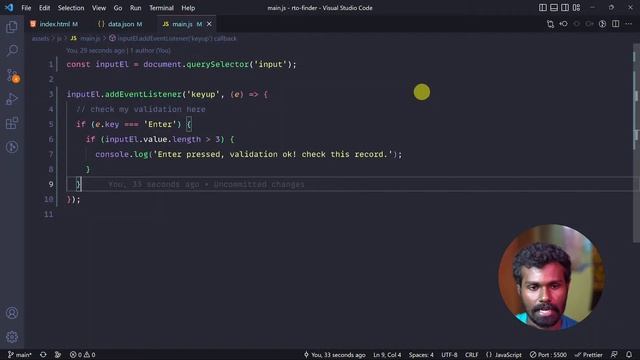Open the Edit menu
Image resolution: width=640 pixels, height=360 pixels.
point(44,8)
